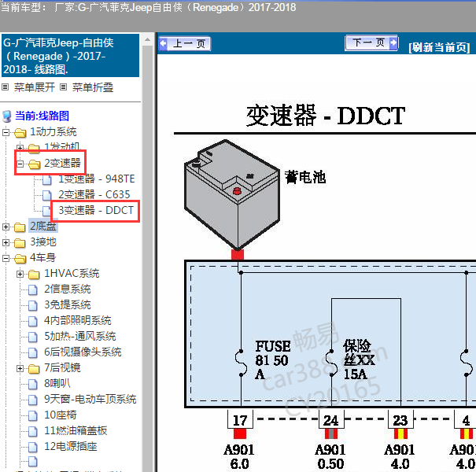
Task: Click the 3接地 folder icon
Action: pos(20,243)
